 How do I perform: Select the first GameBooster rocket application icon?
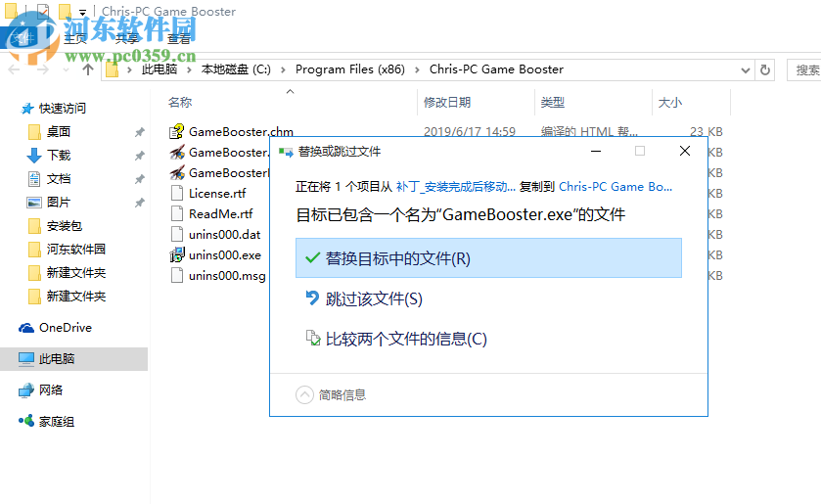pyautogui.click(x=177, y=152)
